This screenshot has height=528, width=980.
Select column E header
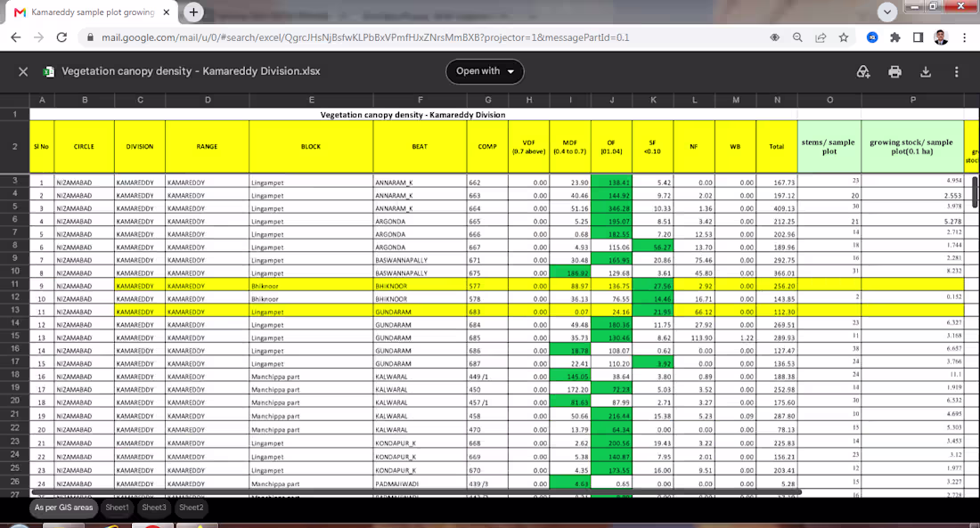(311, 100)
